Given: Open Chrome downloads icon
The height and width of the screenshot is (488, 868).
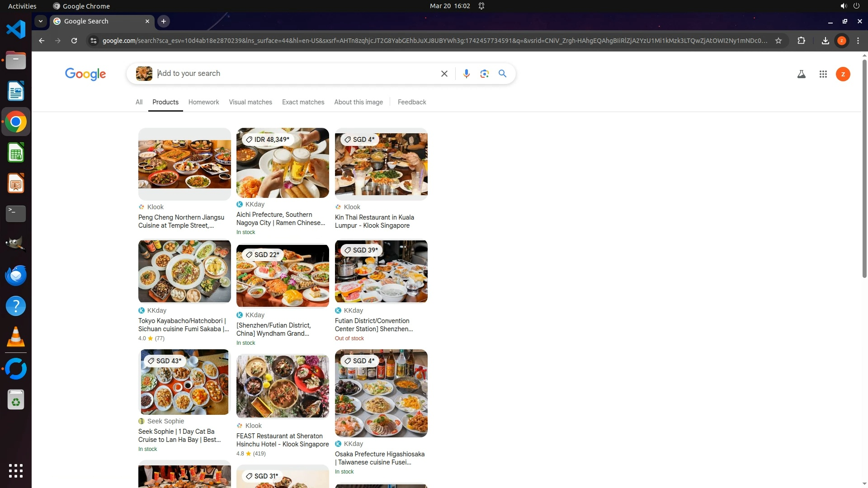Looking at the screenshot, I should click(825, 41).
